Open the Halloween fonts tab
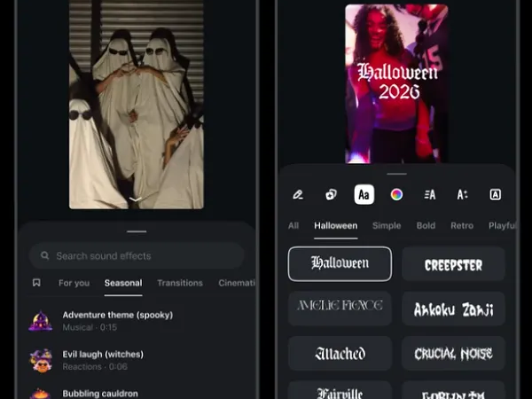Image resolution: width=532 pixels, height=399 pixels. pos(335,225)
